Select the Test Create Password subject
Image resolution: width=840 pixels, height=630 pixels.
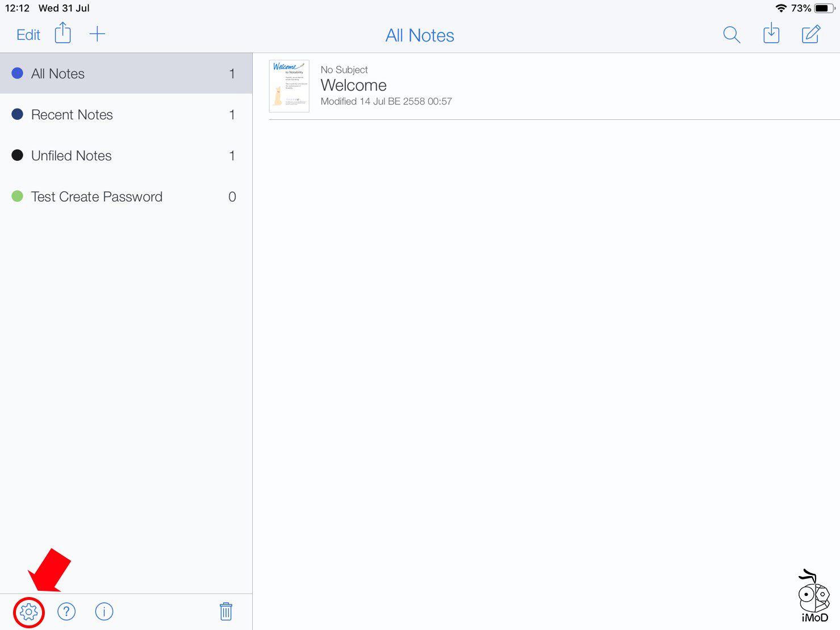click(97, 197)
